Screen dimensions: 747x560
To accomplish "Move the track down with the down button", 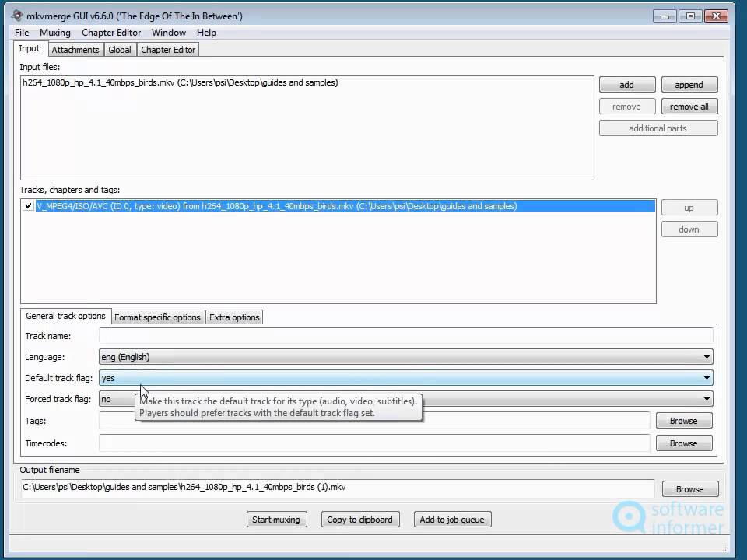I will [689, 229].
